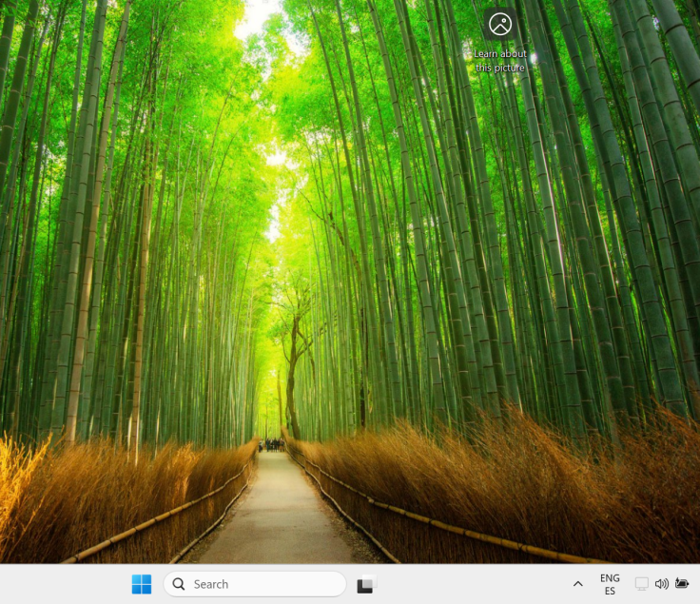Click the bare tree at the path's end

point(293,371)
